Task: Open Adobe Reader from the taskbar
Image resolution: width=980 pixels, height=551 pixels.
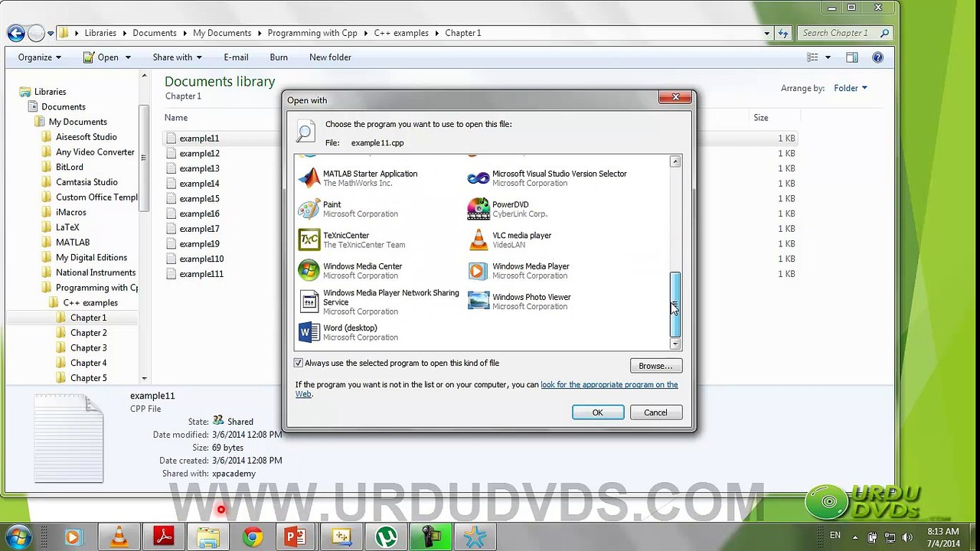Action: [x=163, y=537]
